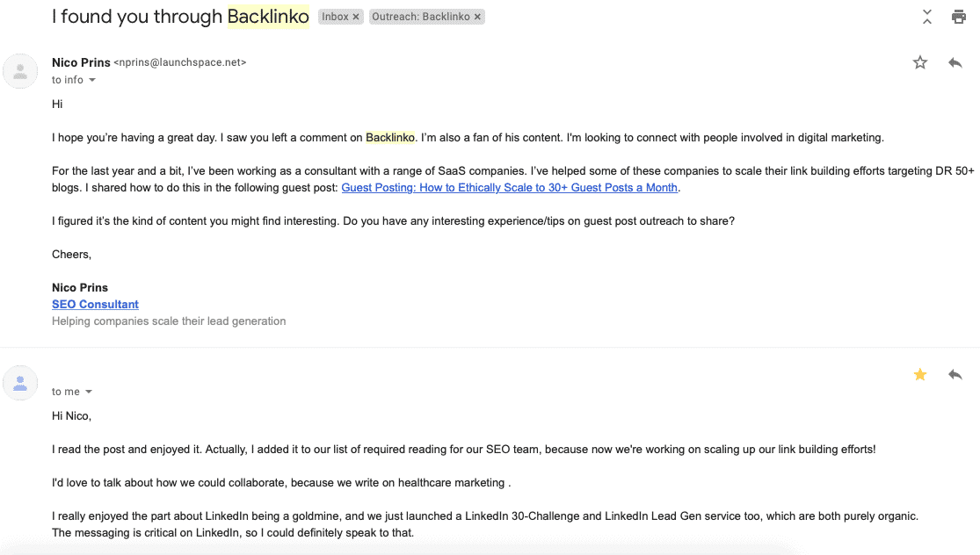Expand the 'to me' recipient details
980x555 pixels.
point(89,392)
